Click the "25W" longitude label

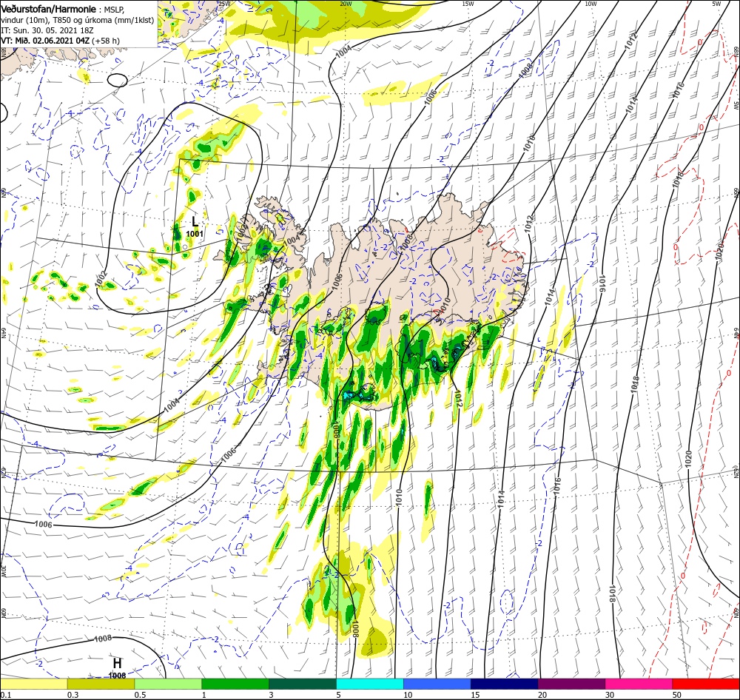(x=224, y=4)
